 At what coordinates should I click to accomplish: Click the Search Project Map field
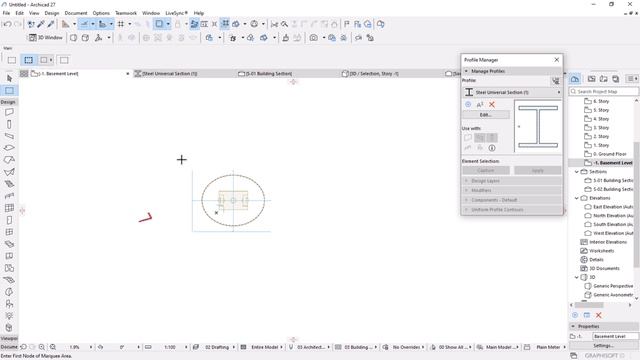pos(604,91)
